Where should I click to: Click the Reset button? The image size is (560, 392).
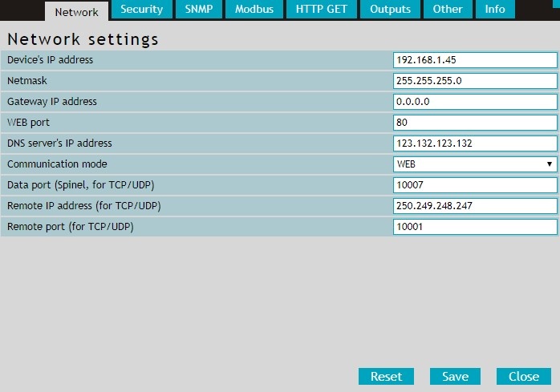(x=386, y=376)
